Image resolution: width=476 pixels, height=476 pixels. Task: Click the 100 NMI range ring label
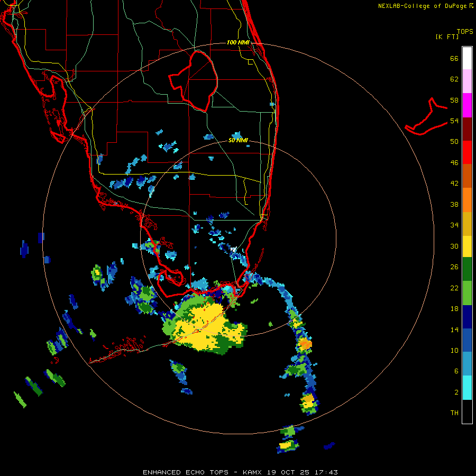238,42
